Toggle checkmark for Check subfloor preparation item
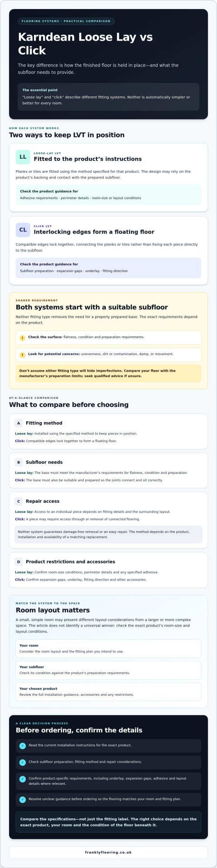 (23, 762)
